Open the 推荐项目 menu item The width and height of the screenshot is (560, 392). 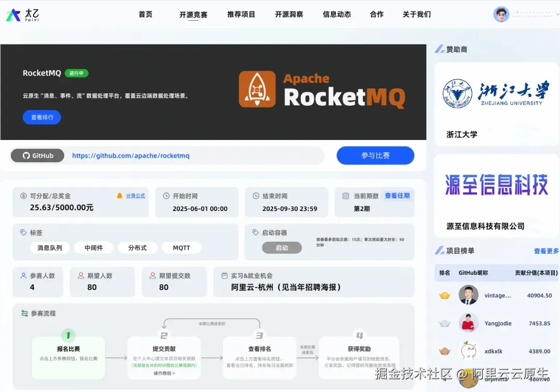(x=241, y=15)
